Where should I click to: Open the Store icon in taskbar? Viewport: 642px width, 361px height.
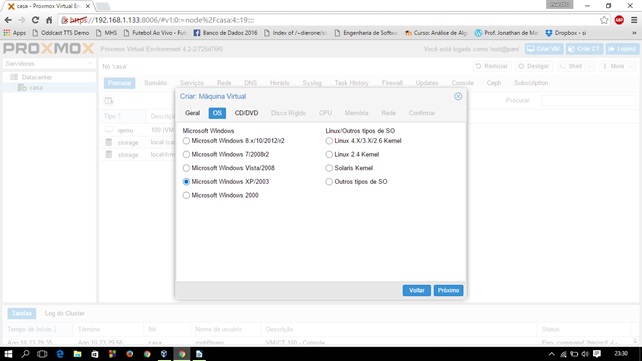point(95,354)
